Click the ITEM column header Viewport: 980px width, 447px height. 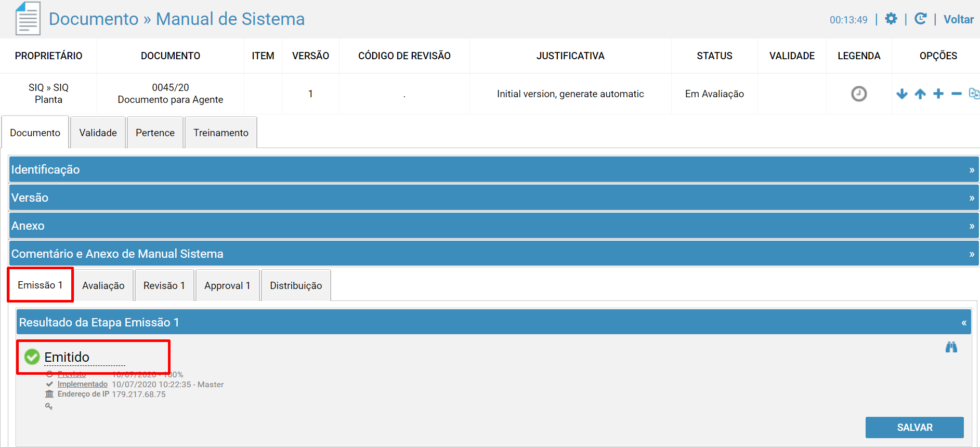263,56
